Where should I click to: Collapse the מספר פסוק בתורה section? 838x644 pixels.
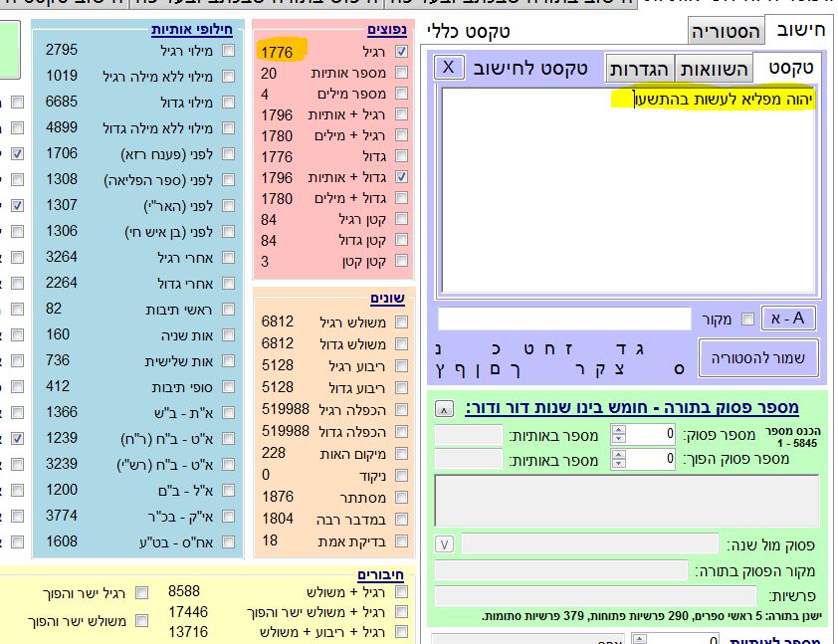pyautogui.click(x=445, y=408)
